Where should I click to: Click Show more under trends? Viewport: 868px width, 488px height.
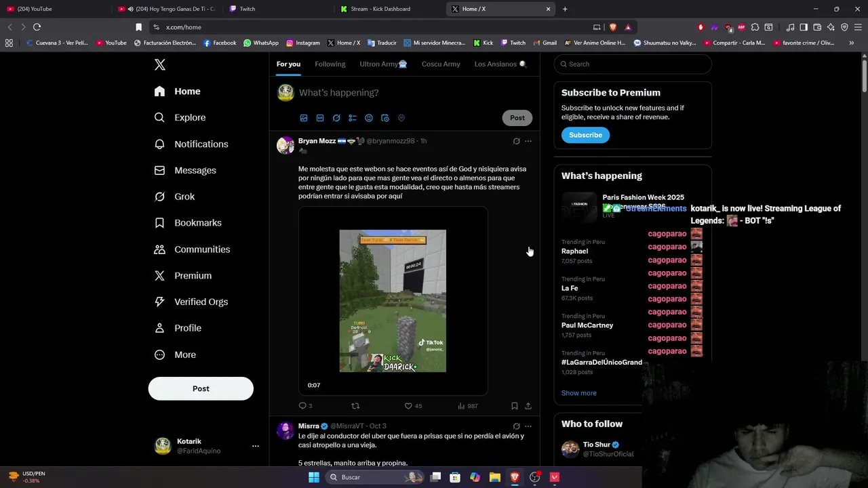coord(579,393)
